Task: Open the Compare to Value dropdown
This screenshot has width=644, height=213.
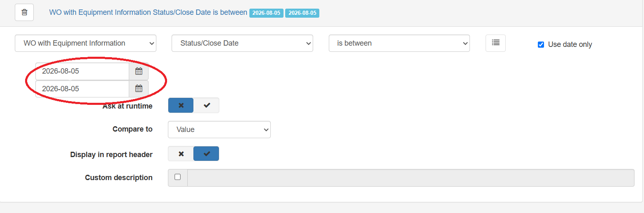Action: tap(219, 130)
